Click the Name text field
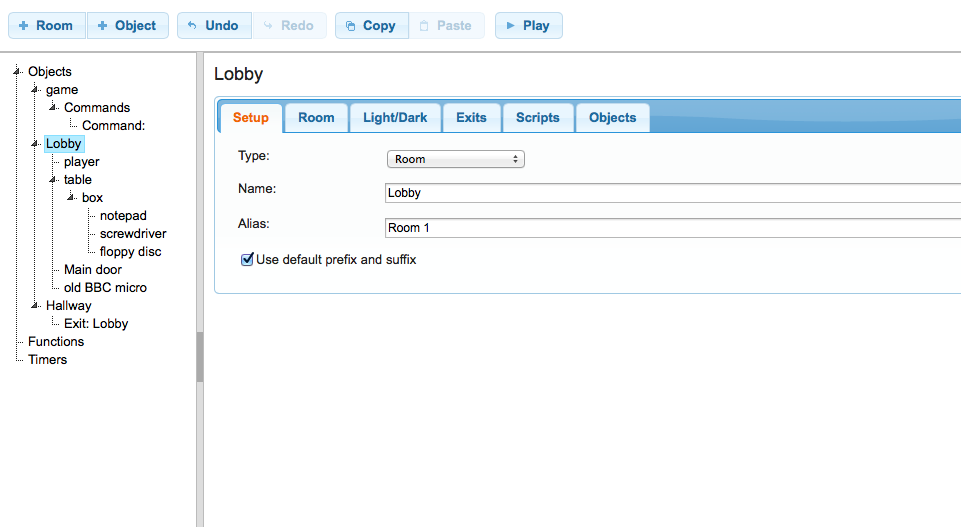Viewport: 961px width, 527px height. [x=670, y=193]
